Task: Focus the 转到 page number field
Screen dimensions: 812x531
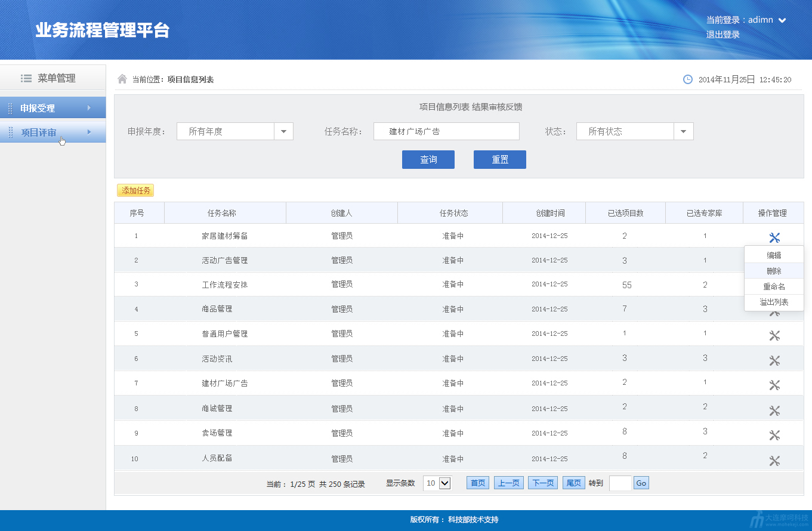Action: (x=620, y=483)
